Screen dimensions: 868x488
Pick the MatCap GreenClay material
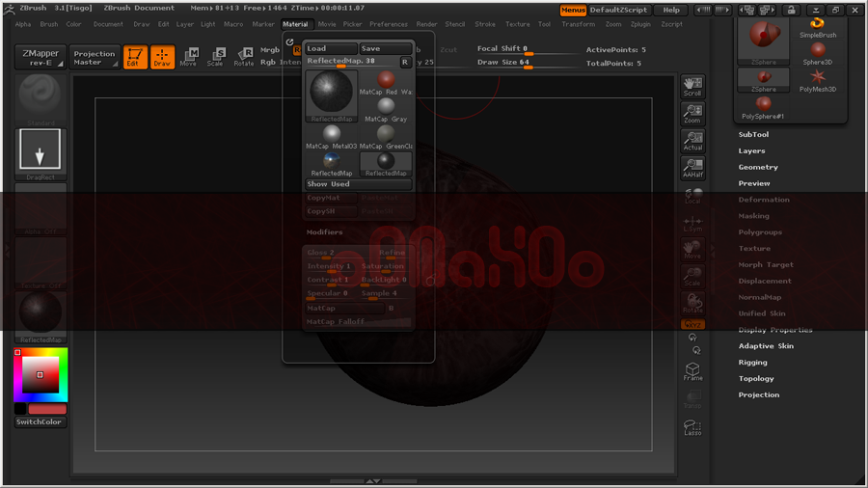(x=386, y=137)
